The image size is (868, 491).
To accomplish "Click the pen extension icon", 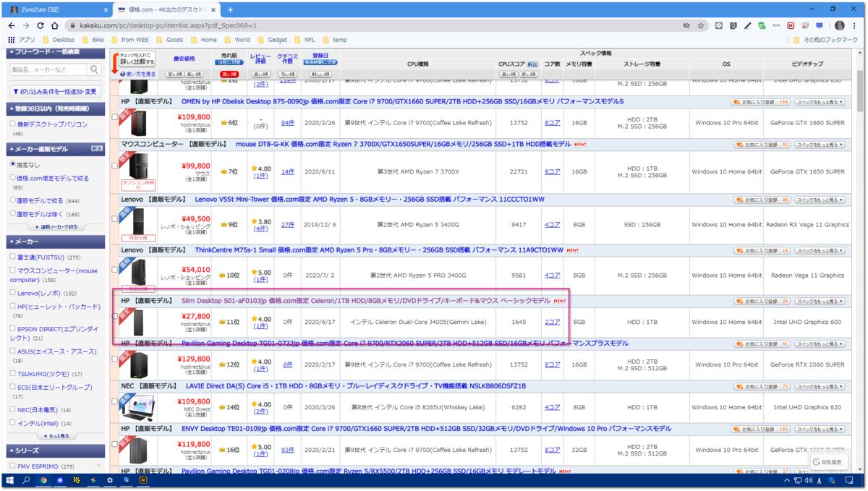I will pos(747,25).
